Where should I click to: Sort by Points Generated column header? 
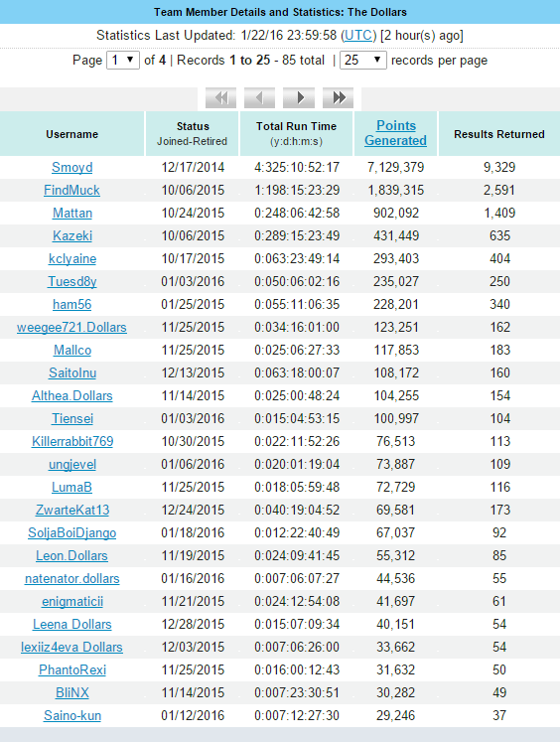pyautogui.click(x=396, y=133)
